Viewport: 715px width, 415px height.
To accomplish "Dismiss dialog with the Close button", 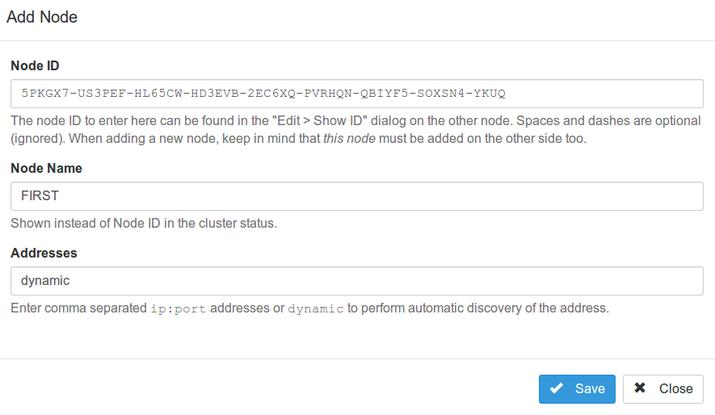I will click(663, 389).
